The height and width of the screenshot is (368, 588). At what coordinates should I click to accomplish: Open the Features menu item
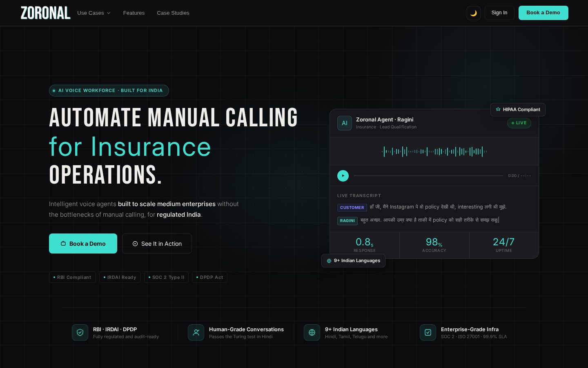click(x=134, y=13)
